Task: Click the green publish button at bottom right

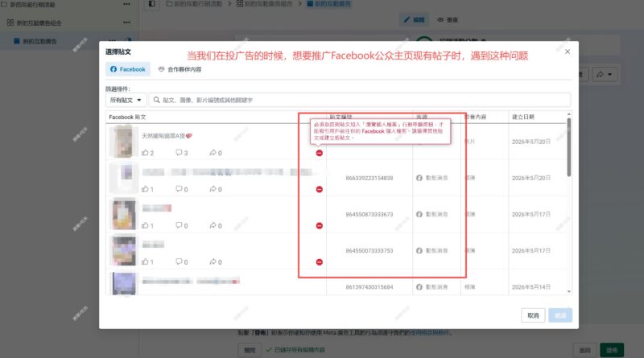Action: click(612, 350)
